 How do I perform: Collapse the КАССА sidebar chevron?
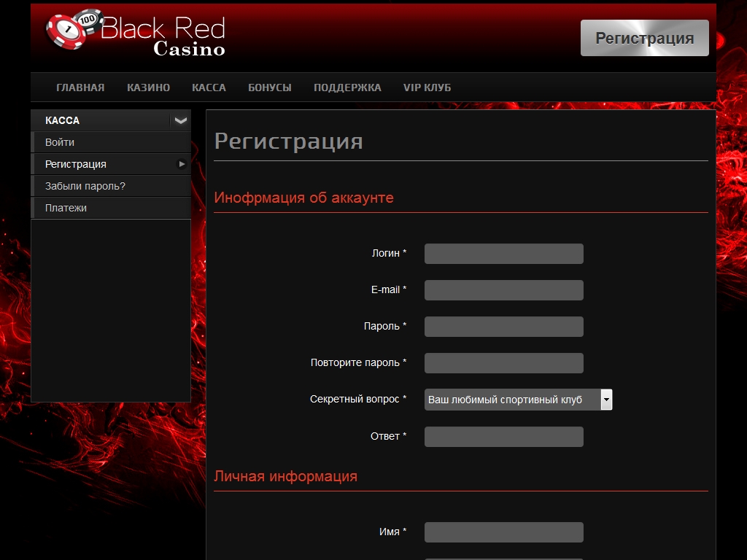180,120
